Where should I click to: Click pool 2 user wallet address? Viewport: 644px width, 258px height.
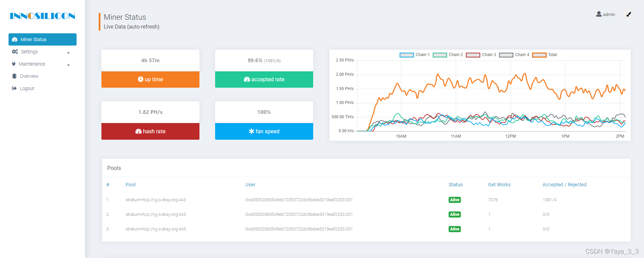point(299,214)
